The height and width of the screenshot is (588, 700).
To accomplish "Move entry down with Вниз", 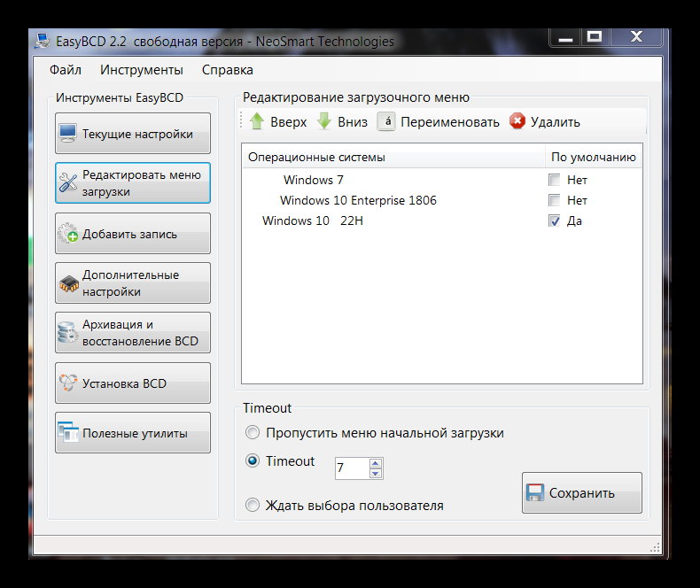I will tap(342, 121).
